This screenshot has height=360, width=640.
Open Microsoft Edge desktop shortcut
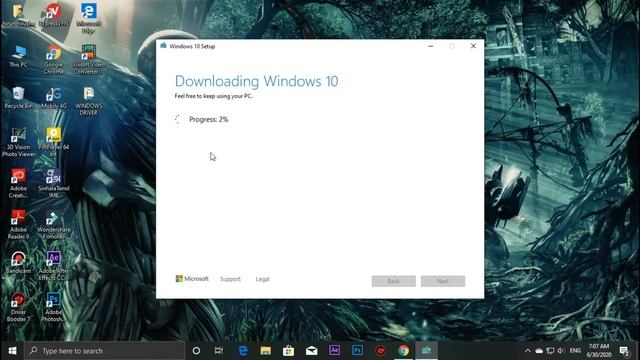pos(89,17)
